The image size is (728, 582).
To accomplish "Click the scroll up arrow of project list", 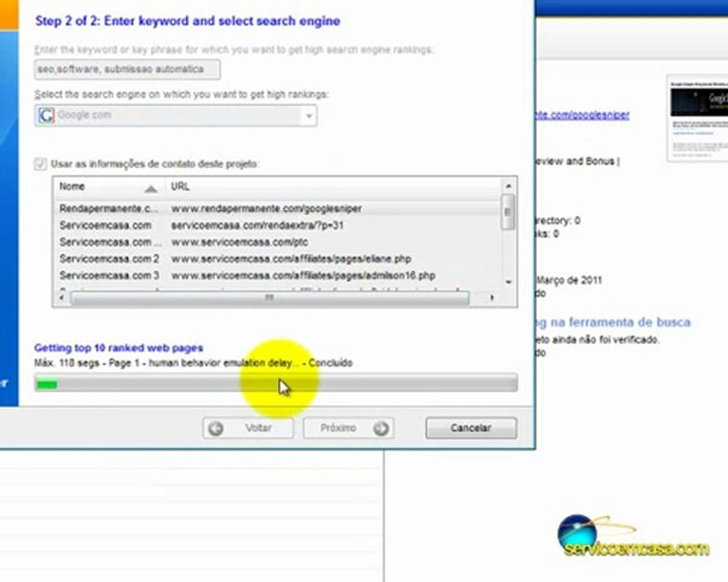I will pyautogui.click(x=508, y=186).
